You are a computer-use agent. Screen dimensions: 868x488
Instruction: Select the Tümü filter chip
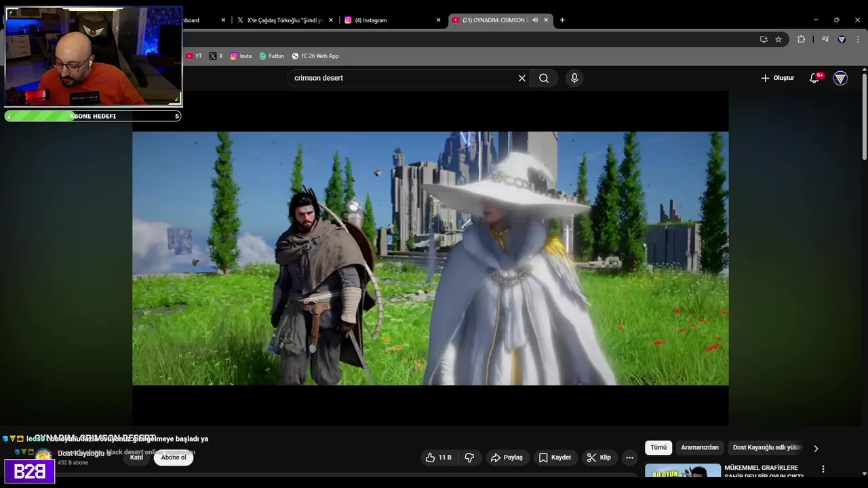tap(658, 447)
